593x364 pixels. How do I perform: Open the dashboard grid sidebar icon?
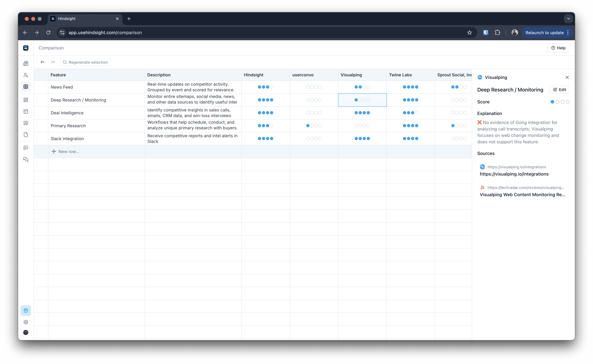26,100
